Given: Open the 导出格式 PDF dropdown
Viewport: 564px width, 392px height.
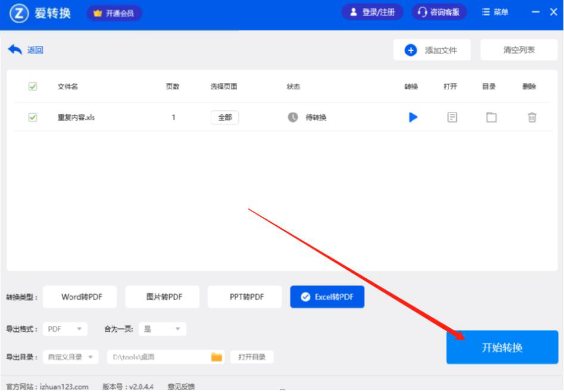Looking at the screenshot, I should click(65, 329).
